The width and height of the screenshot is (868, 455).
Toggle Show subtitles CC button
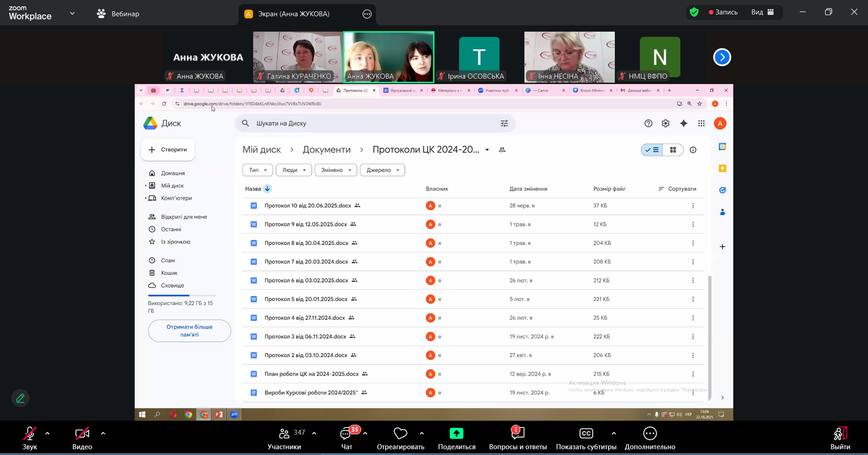(x=586, y=434)
